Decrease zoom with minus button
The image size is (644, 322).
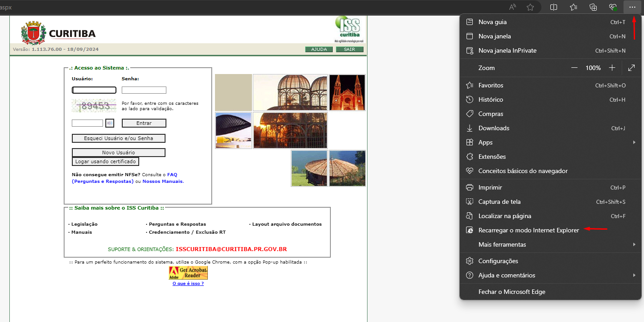point(574,68)
